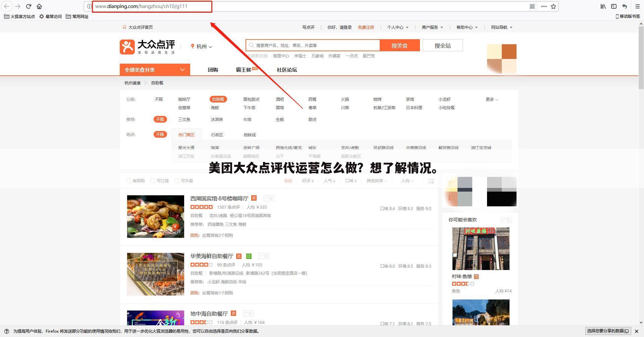Open the 杭州 city dropdown

[x=201, y=47]
